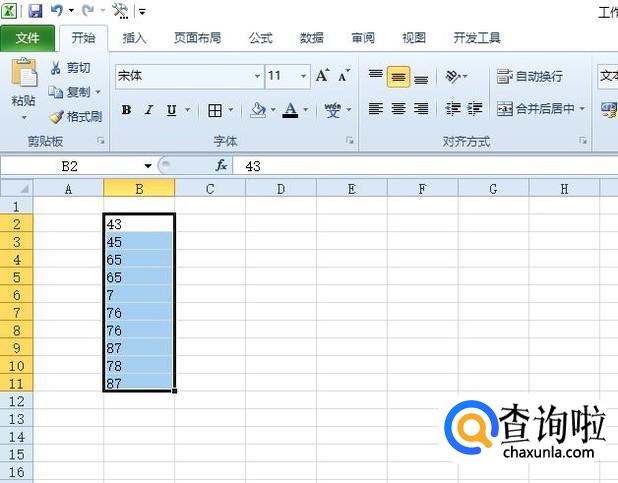This screenshot has height=483, width=618.
Task: Click the font color red A swatch
Action: click(x=289, y=110)
